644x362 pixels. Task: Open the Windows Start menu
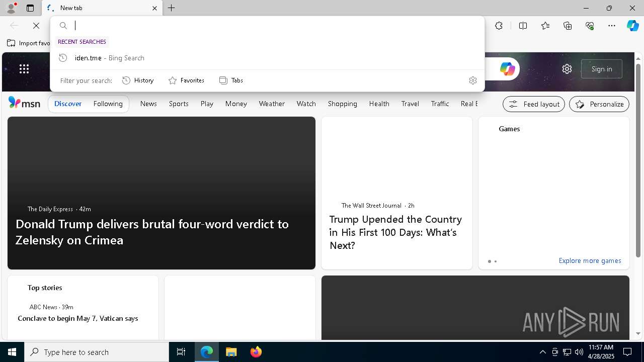point(12,352)
